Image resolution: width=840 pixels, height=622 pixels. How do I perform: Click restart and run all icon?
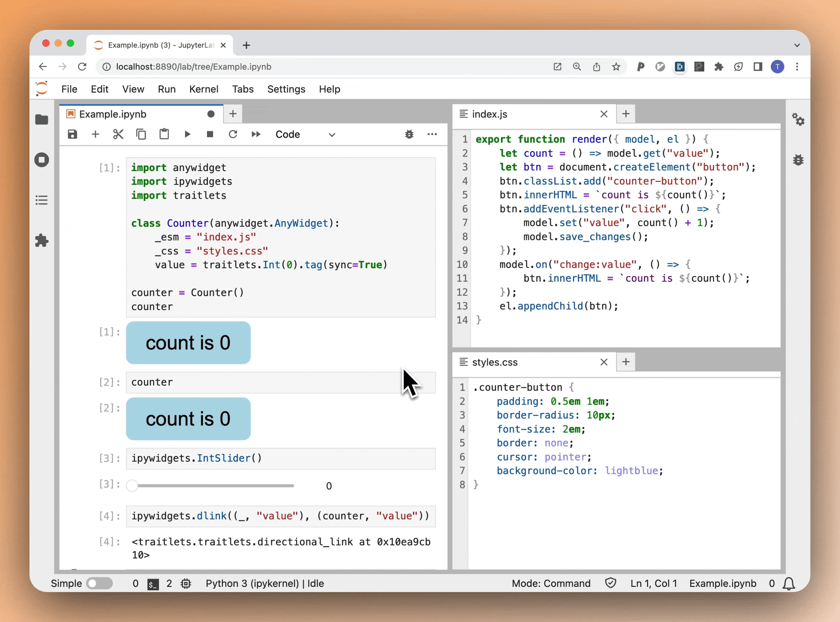[x=256, y=134]
